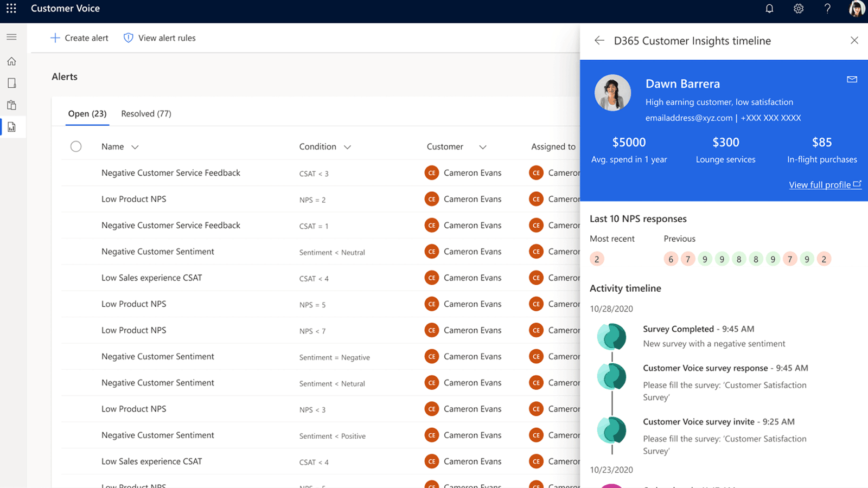This screenshot has width=868, height=488.
Task: Click the shield icon for alert rules
Action: [128, 38]
